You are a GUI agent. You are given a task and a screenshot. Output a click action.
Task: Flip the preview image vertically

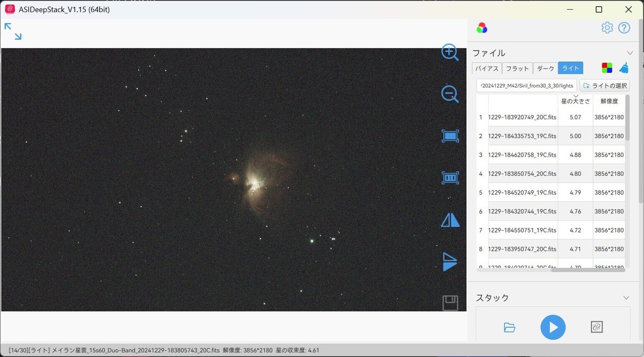450,261
